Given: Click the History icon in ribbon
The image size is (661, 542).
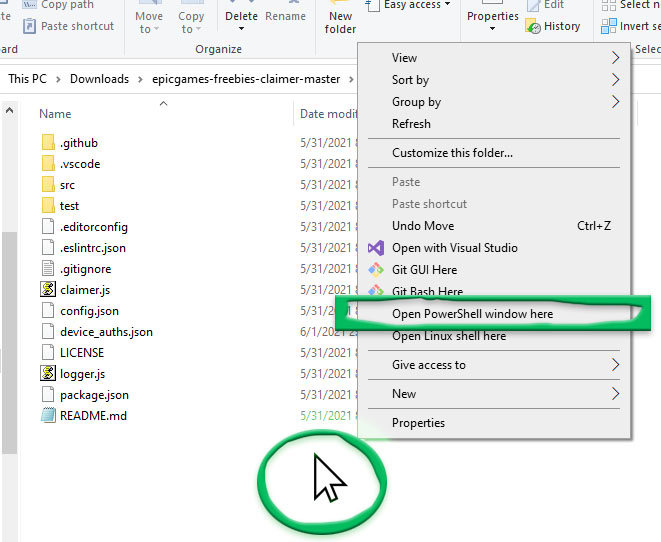Looking at the screenshot, I should pyautogui.click(x=533, y=26).
